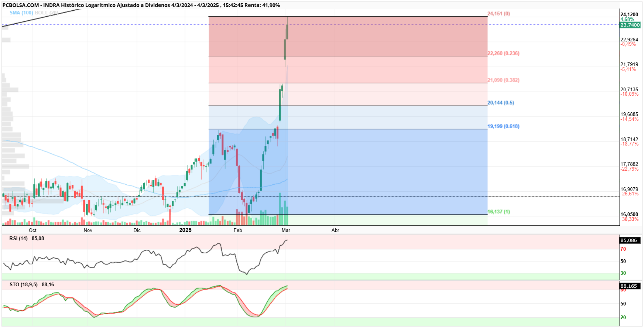Click the 19,199 (0.618) retracement label
644x328 pixels.
pyautogui.click(x=503, y=126)
